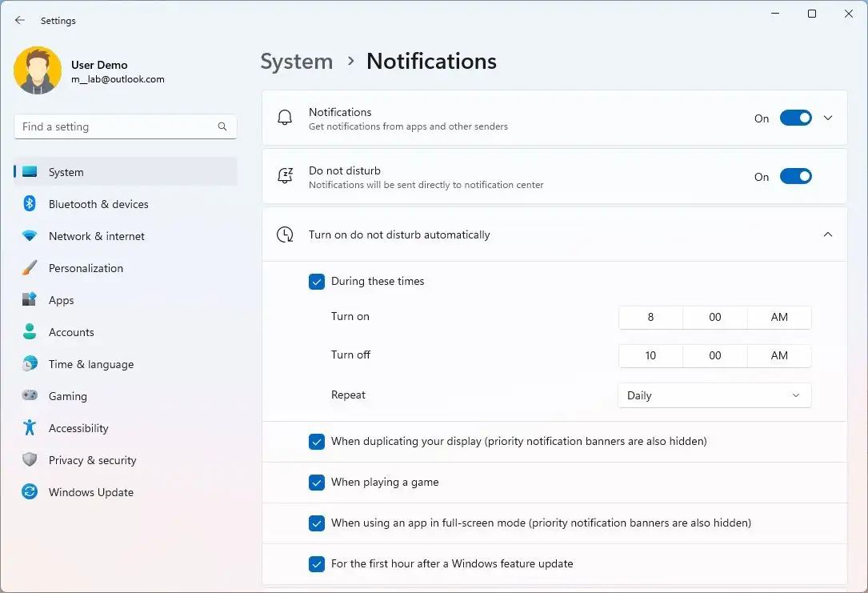Turn off the Notifications toggle switch
Screen dimensions: 868x593
795,118
